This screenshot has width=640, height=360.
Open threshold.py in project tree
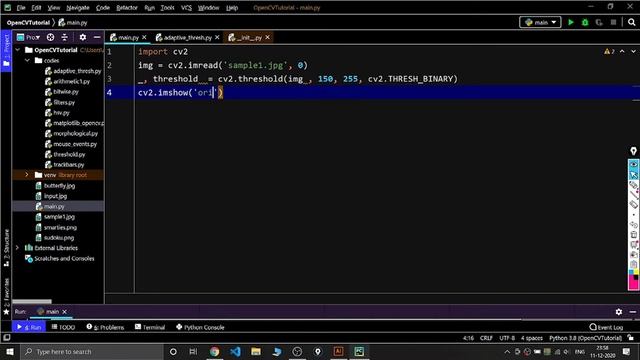pyautogui.click(x=69, y=154)
